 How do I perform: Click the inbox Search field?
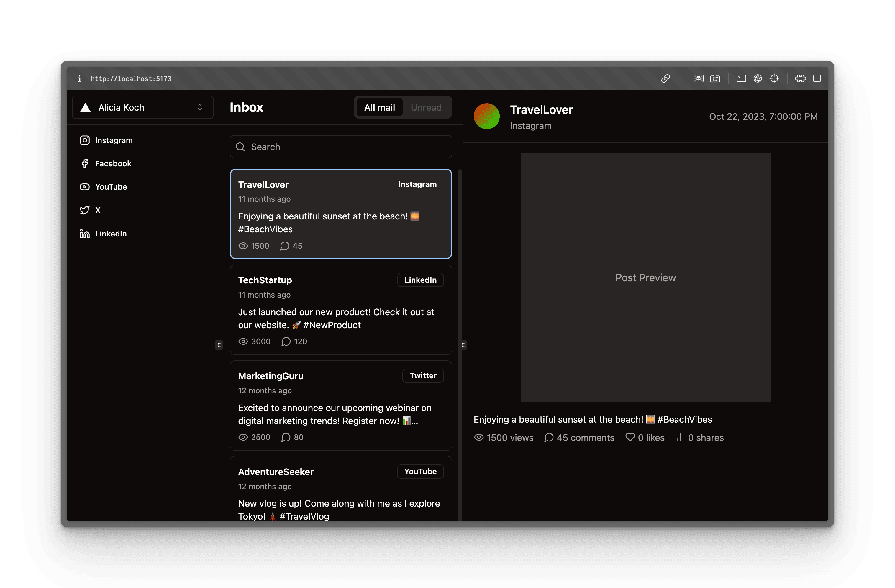pyautogui.click(x=340, y=147)
